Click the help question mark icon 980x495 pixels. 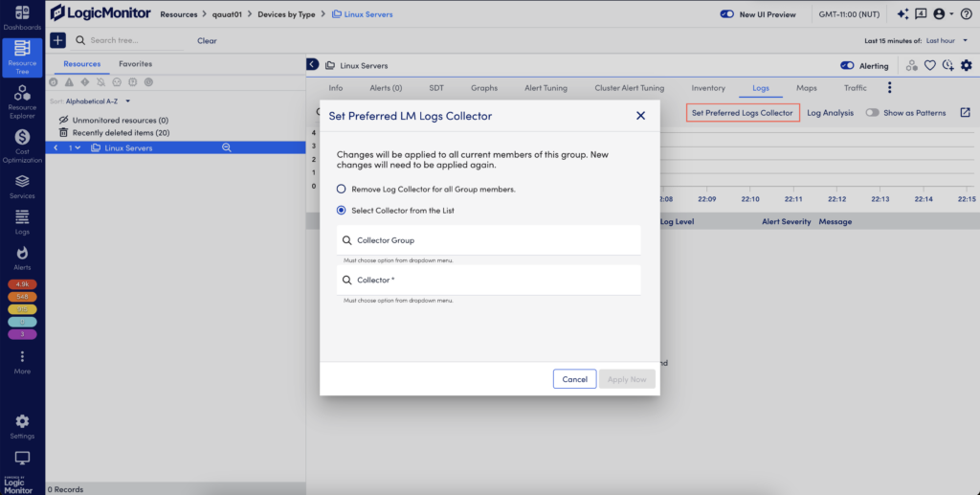pos(966,14)
